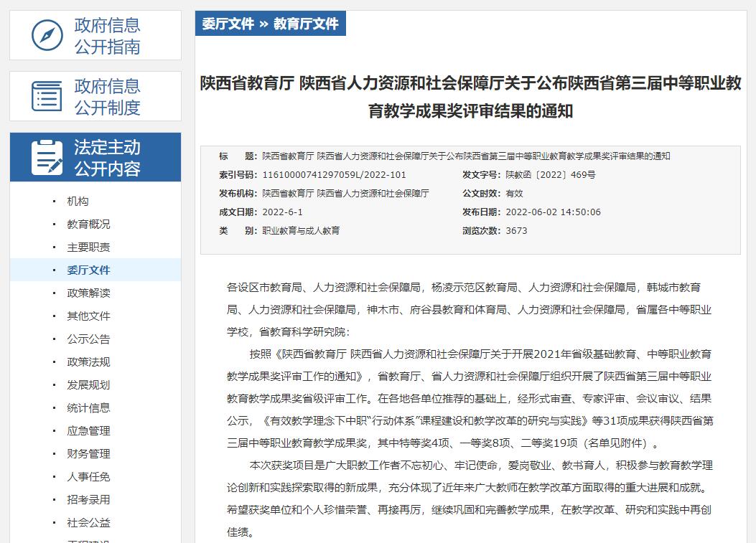
Task: Click 教育厅文件 in the breadcrumb
Action: (306, 24)
